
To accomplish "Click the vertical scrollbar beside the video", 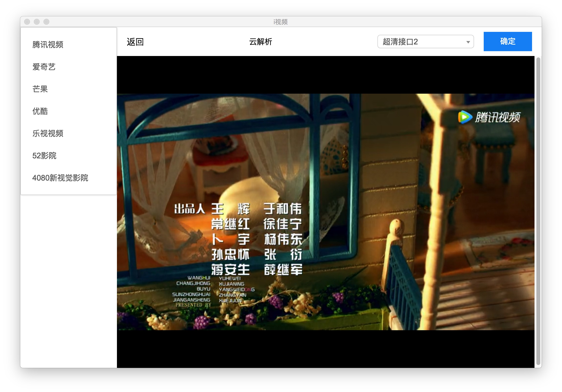I will click(538, 210).
